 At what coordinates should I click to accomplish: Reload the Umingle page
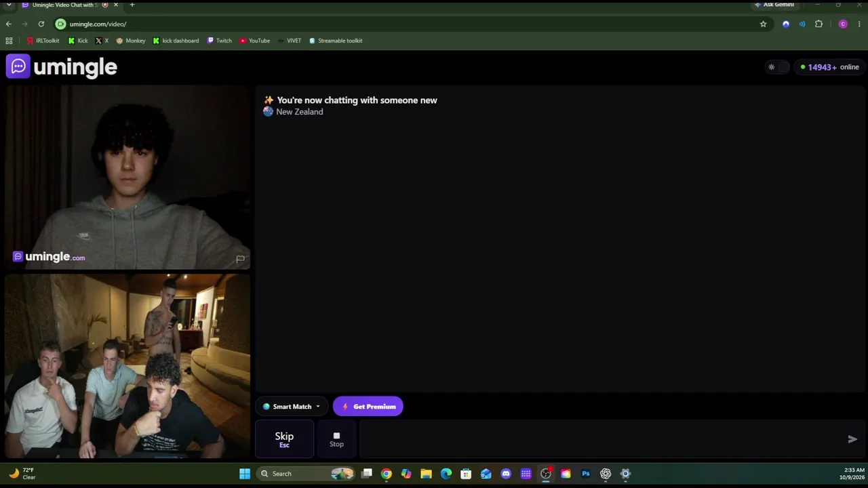point(41,24)
